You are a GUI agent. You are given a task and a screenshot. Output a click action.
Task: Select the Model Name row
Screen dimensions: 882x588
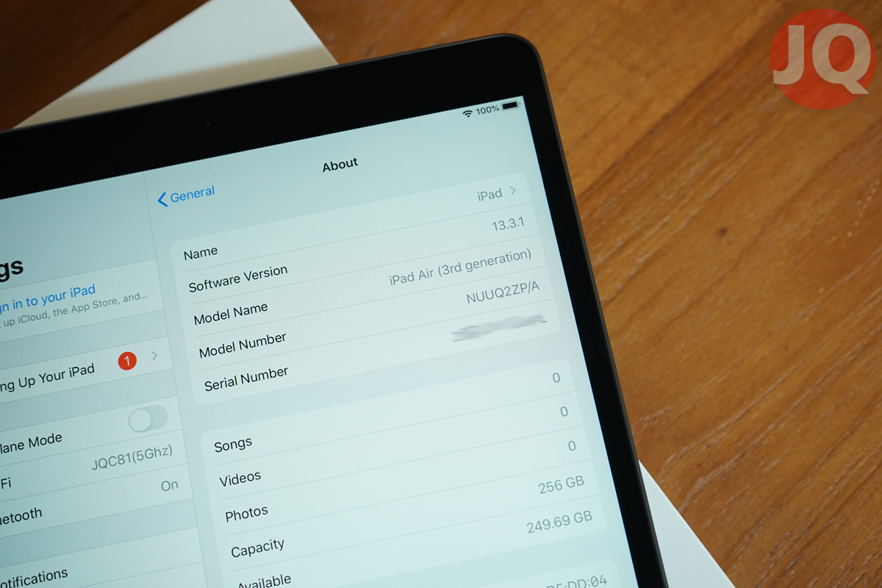pyautogui.click(x=364, y=285)
